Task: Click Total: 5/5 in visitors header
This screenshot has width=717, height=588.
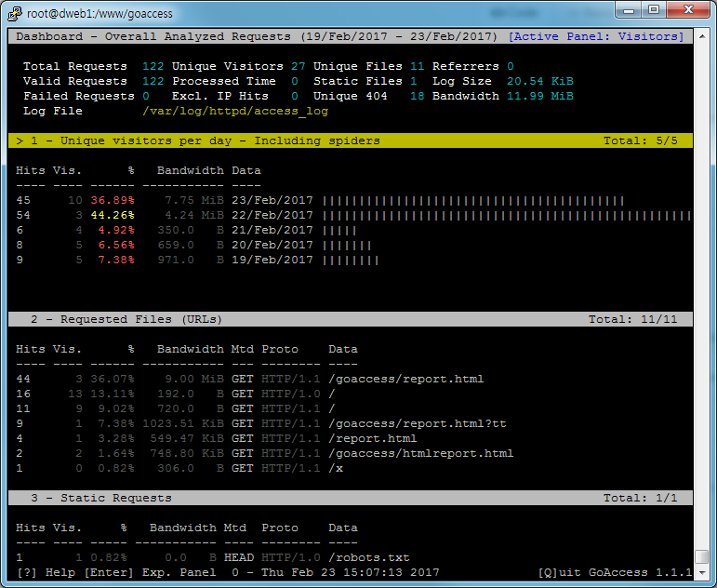Action: 640,140
